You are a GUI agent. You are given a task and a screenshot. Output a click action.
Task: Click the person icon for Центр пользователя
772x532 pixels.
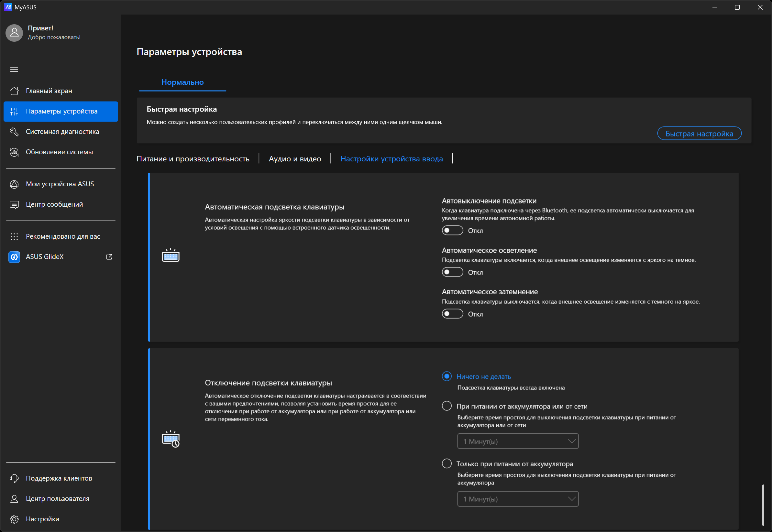(x=14, y=499)
